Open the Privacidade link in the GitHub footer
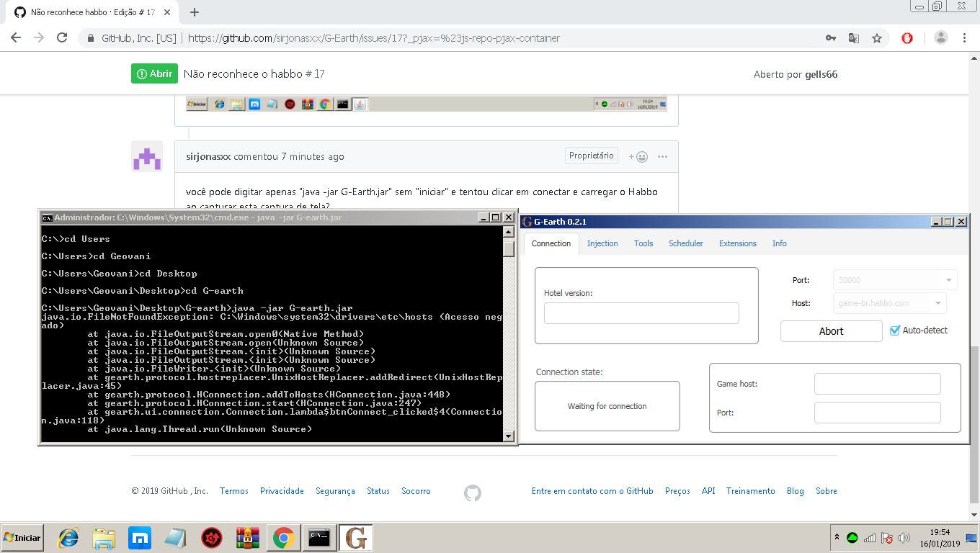Screen dimensions: 980x553 pos(282,490)
